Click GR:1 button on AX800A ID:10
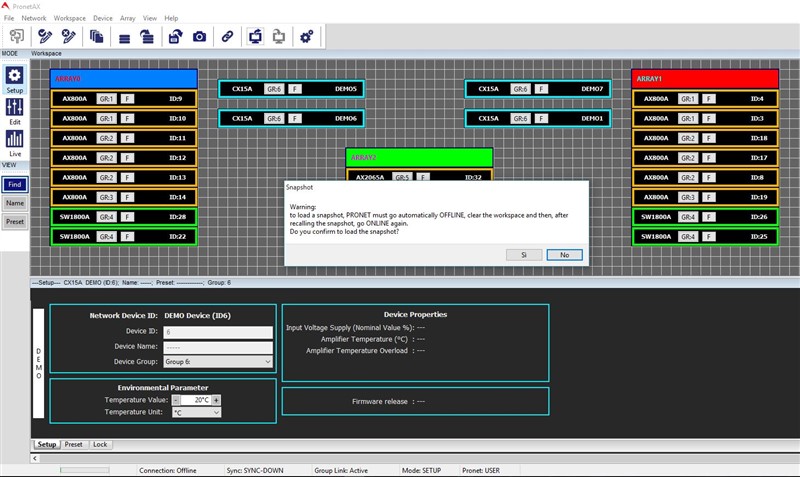Viewport: 800px width, 477px height. point(106,118)
